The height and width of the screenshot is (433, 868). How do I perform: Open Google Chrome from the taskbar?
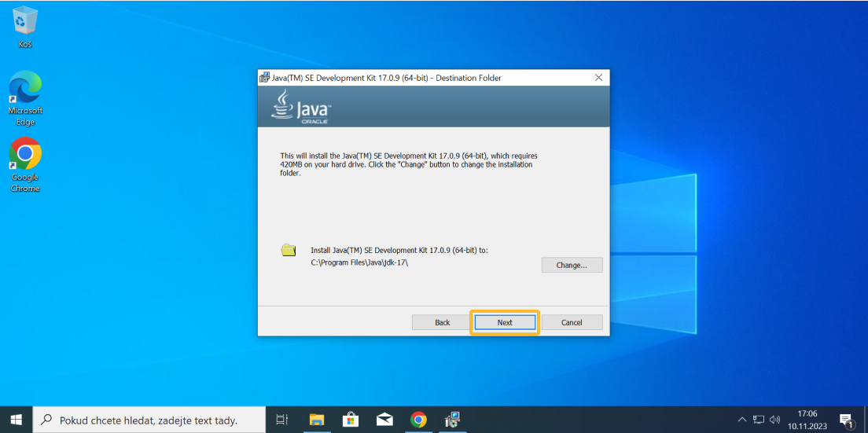(x=418, y=420)
